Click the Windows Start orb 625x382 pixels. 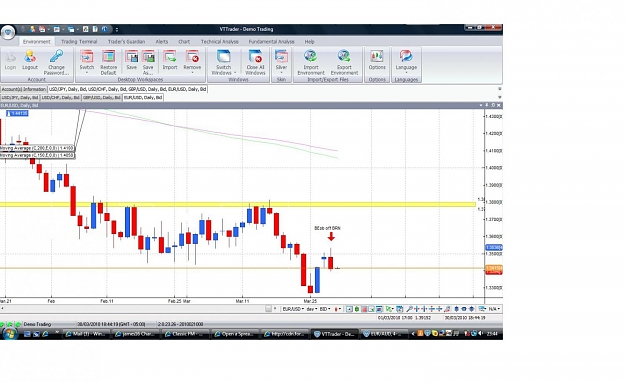(9, 334)
